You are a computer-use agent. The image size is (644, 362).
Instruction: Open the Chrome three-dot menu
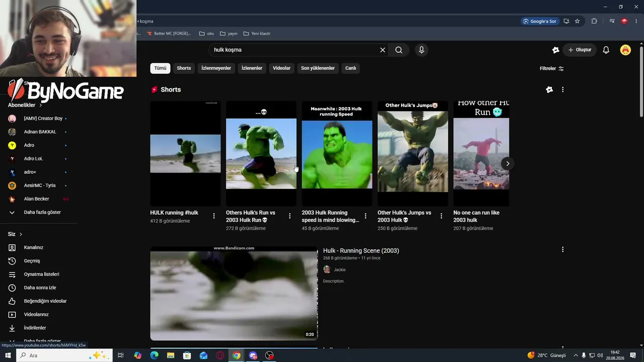click(x=636, y=21)
